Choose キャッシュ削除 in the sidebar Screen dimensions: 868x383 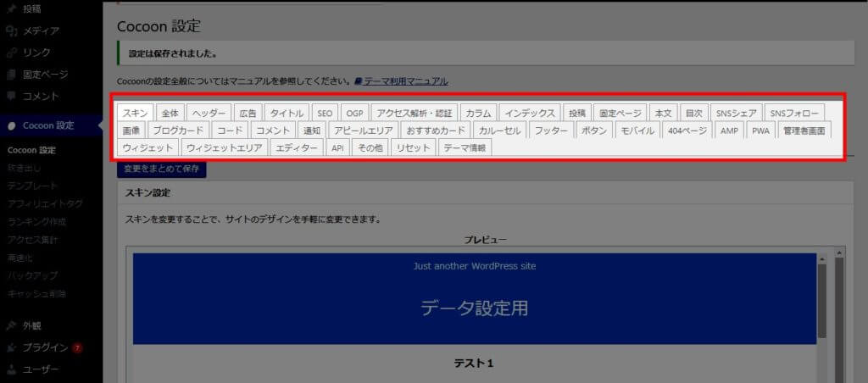click(x=36, y=294)
